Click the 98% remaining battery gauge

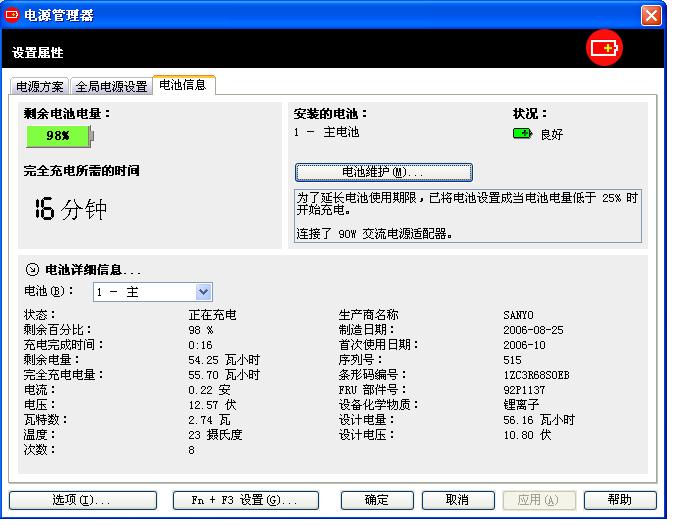pyautogui.click(x=59, y=135)
